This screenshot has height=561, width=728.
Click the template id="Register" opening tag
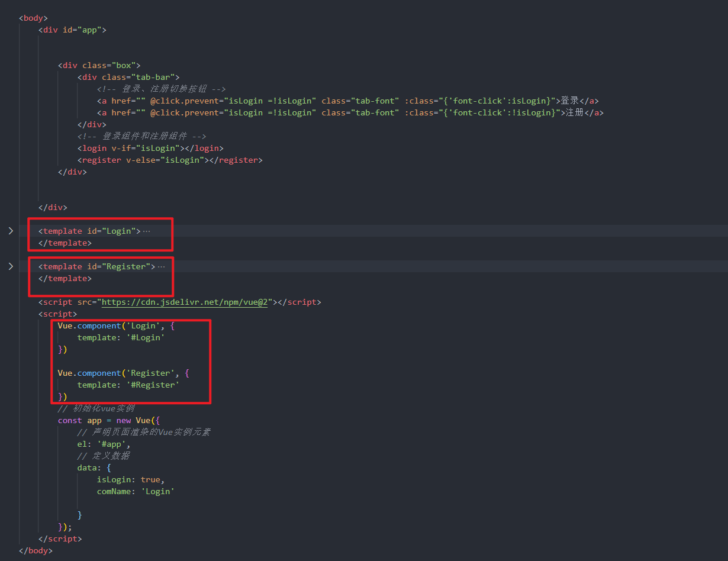pyautogui.click(x=97, y=266)
